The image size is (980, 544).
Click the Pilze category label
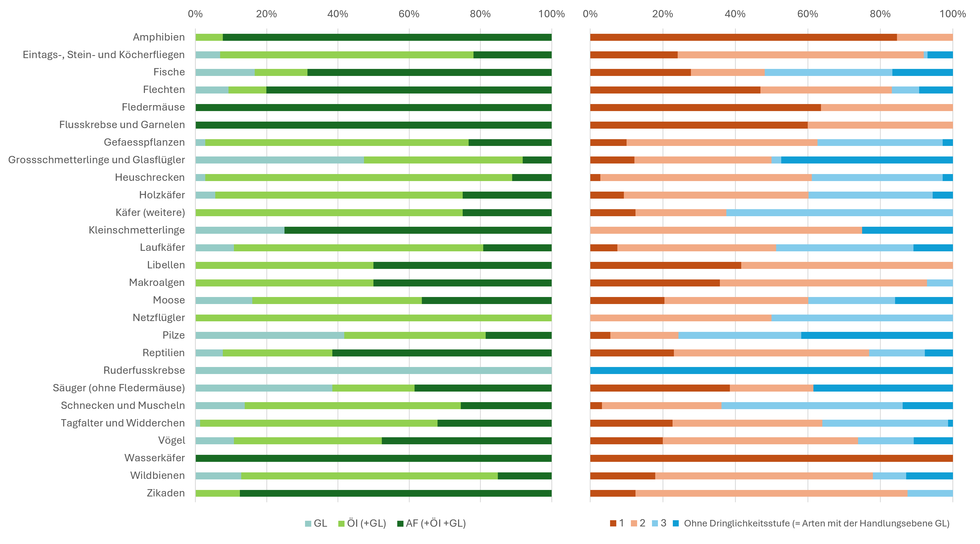coord(174,335)
